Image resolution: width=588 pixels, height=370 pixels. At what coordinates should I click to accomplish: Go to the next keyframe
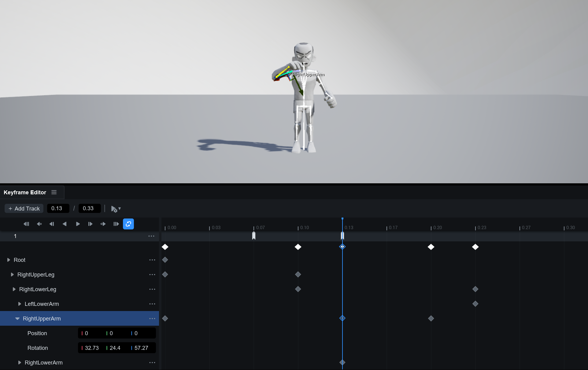[x=103, y=224]
